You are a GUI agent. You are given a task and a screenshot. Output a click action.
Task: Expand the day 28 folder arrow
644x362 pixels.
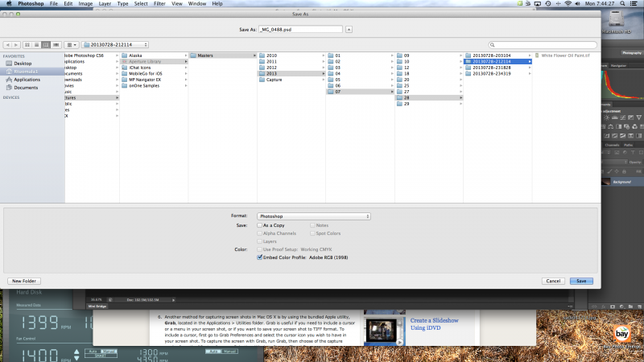click(460, 97)
